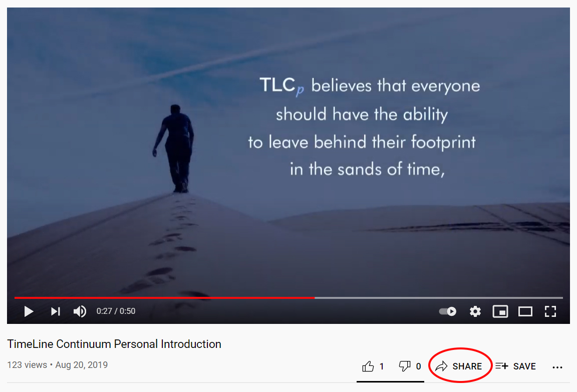
Task: Enable miniplayer mode
Action: pos(500,311)
